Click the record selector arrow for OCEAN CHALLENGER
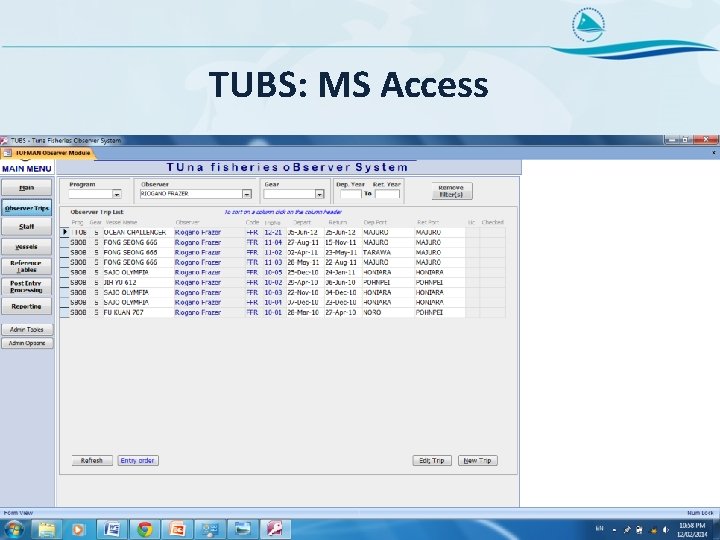Viewport: 720px width, 540px height. coord(65,232)
